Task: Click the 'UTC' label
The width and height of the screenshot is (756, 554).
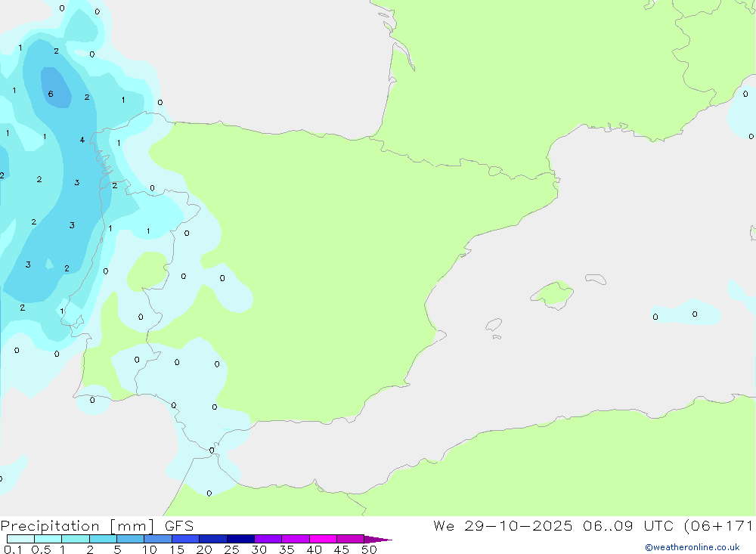Action: [658, 525]
